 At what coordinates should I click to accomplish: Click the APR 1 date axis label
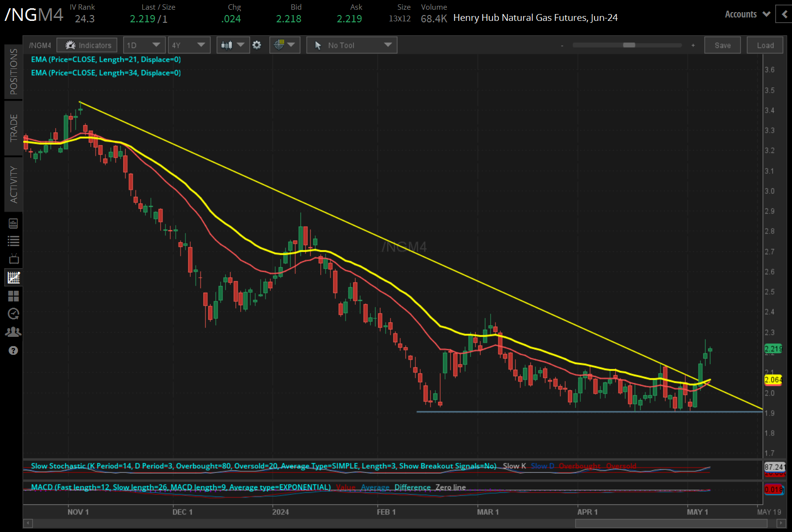587,512
